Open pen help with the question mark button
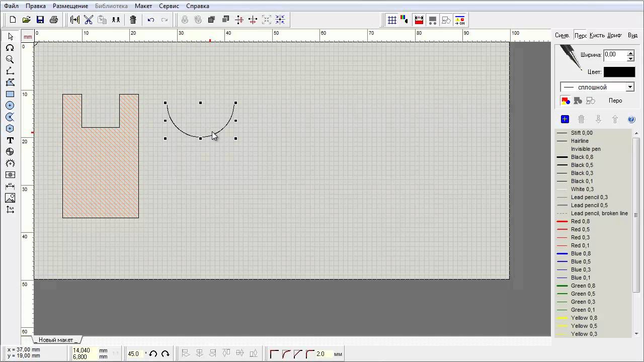 [x=632, y=119]
